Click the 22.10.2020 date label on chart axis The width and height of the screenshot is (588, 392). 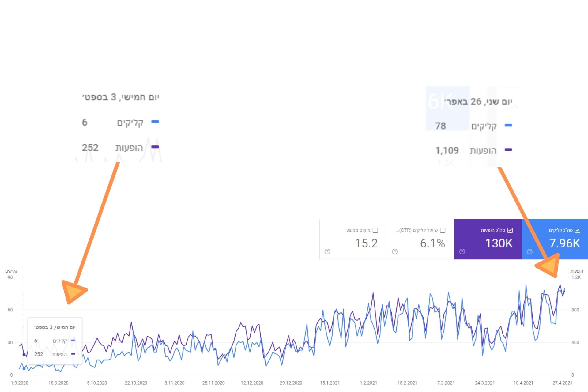[x=136, y=383]
